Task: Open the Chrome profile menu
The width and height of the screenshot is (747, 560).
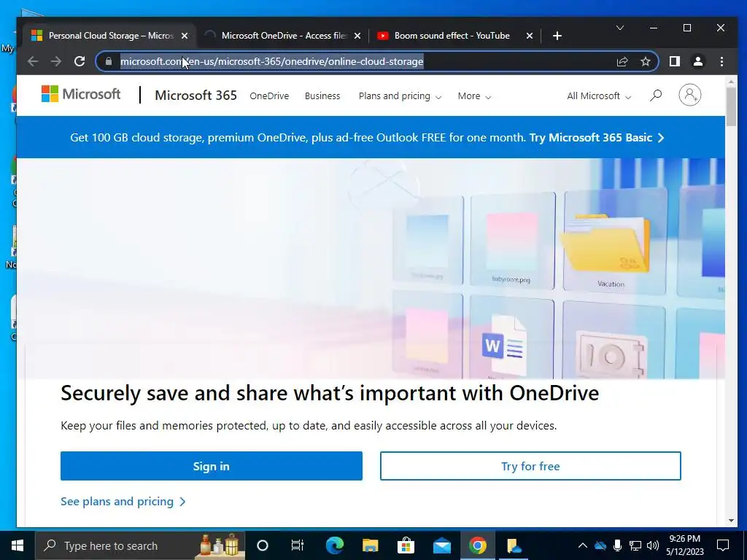Action: point(698,61)
